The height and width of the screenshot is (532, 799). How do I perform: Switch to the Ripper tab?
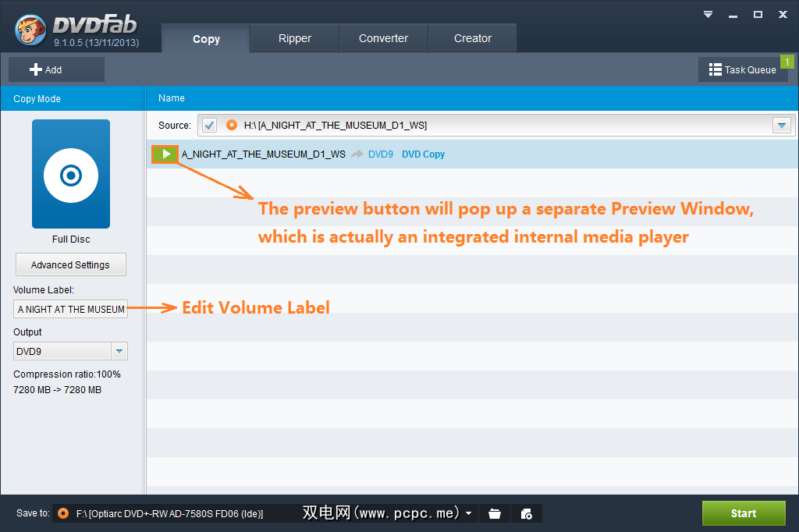[294, 38]
